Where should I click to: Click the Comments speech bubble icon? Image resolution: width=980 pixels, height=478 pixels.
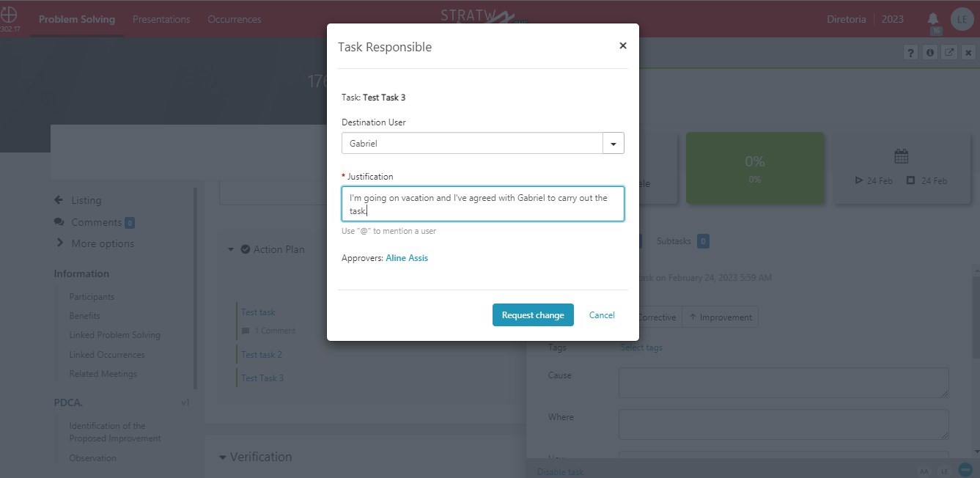click(x=59, y=222)
